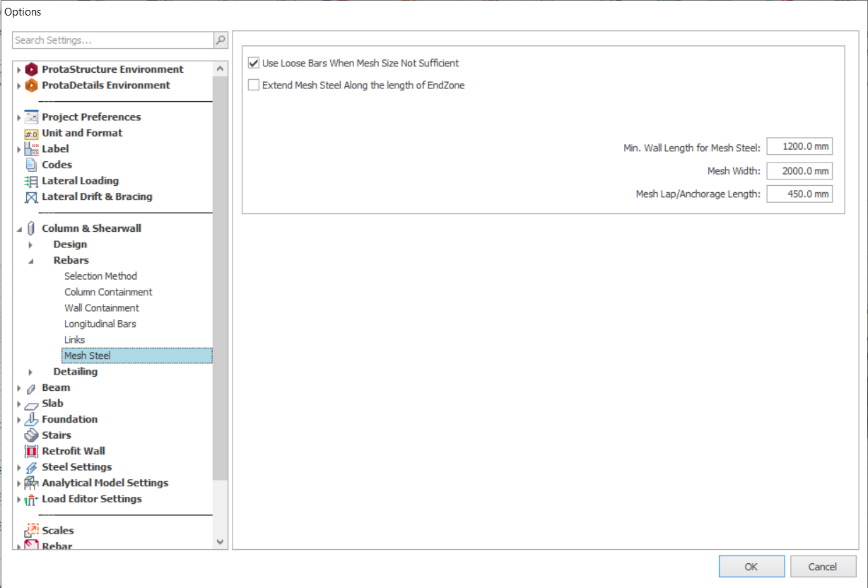Click the Lateral Loading icon
This screenshot has height=588, width=868.
pyautogui.click(x=31, y=181)
